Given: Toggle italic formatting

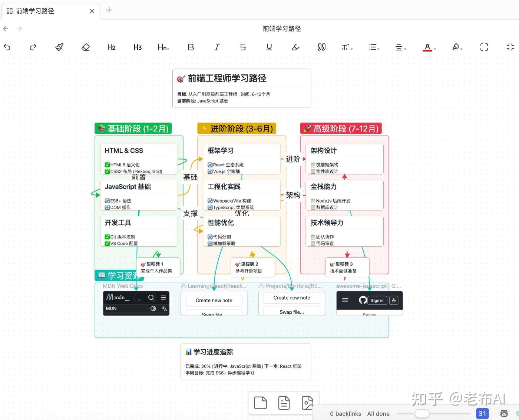Looking at the screenshot, I should coord(217,47).
